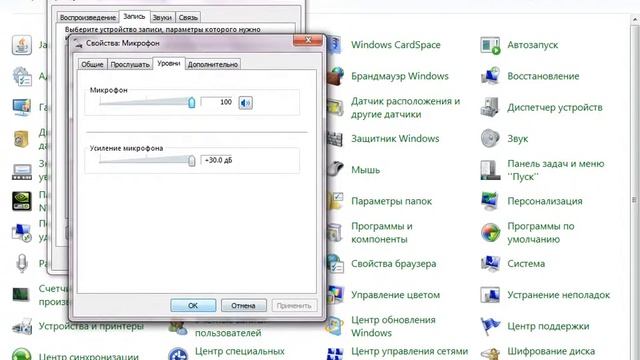
Task: Select the Запись tab in Sound window
Action: point(134,16)
